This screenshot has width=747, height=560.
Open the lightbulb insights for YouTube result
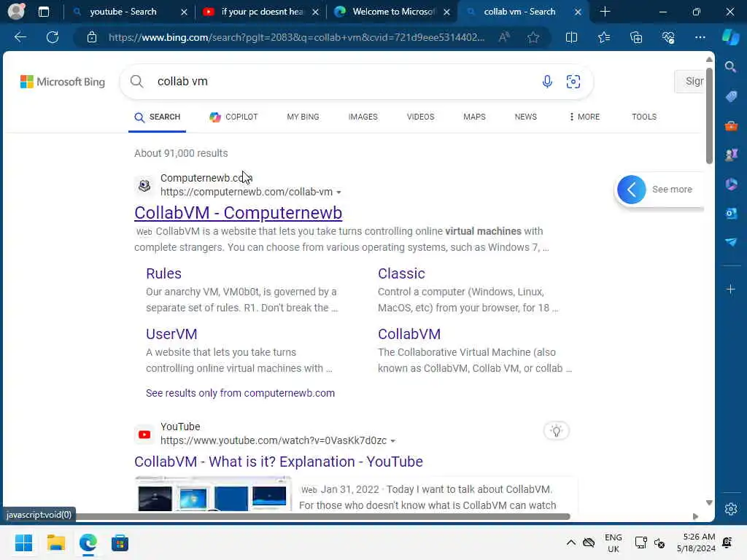pos(556,431)
